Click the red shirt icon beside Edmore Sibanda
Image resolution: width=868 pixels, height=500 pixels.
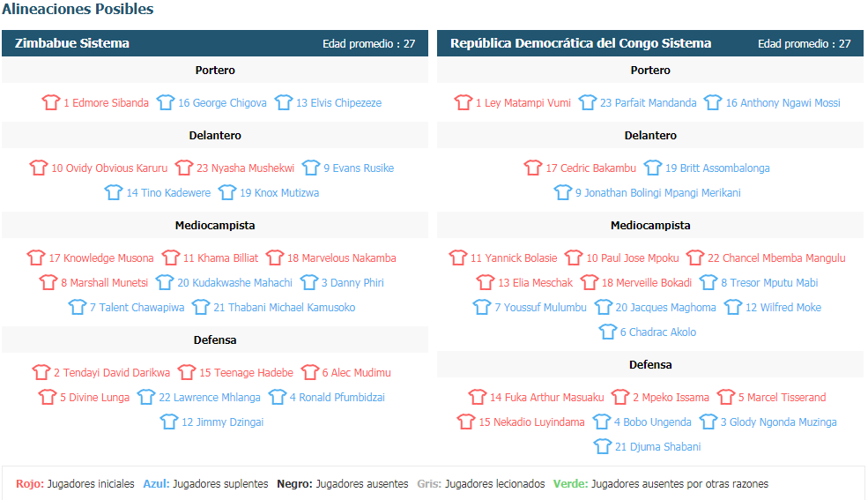[50, 102]
